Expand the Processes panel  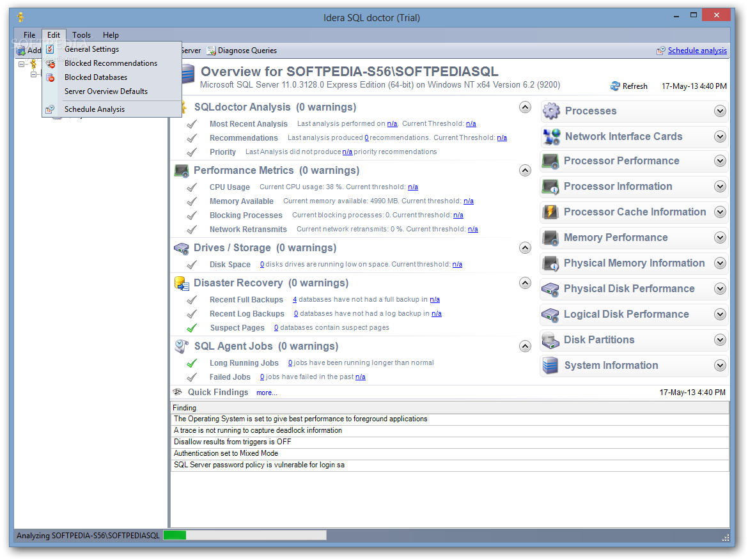(720, 111)
